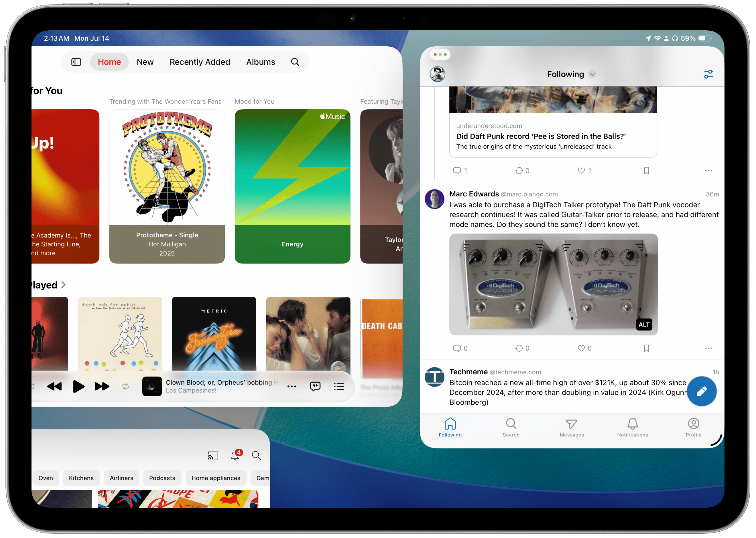The height and width of the screenshot is (538, 756).
Task: Open more options for Daft Punk post
Action: 708,171
